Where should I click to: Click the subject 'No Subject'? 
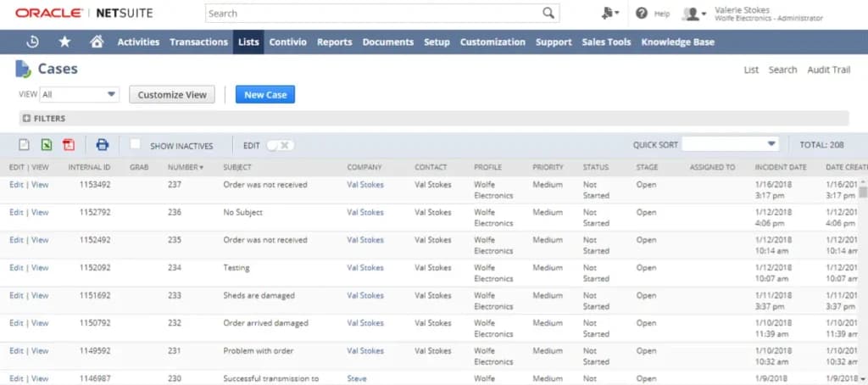(x=242, y=212)
